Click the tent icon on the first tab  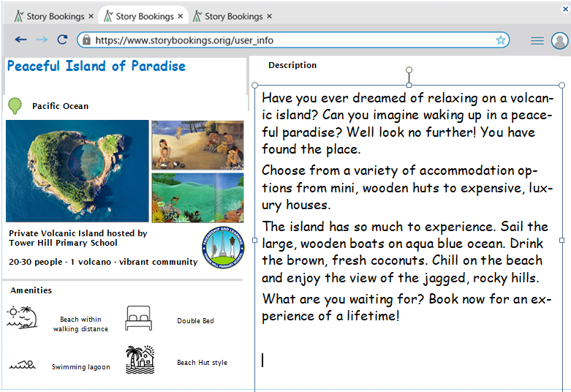(x=19, y=16)
